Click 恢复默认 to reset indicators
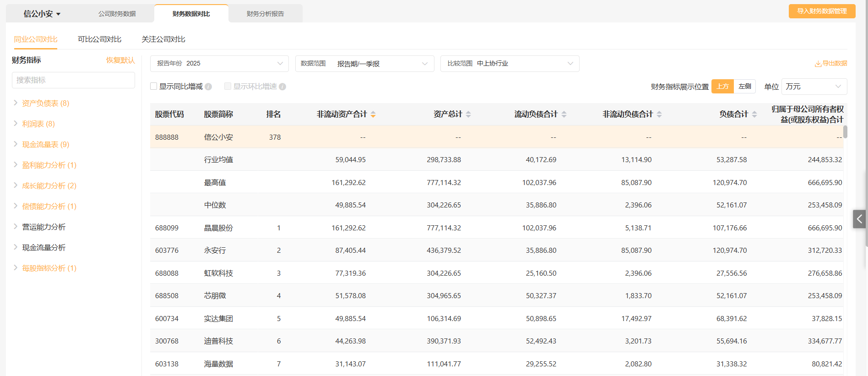The height and width of the screenshot is (376, 868). pos(120,60)
